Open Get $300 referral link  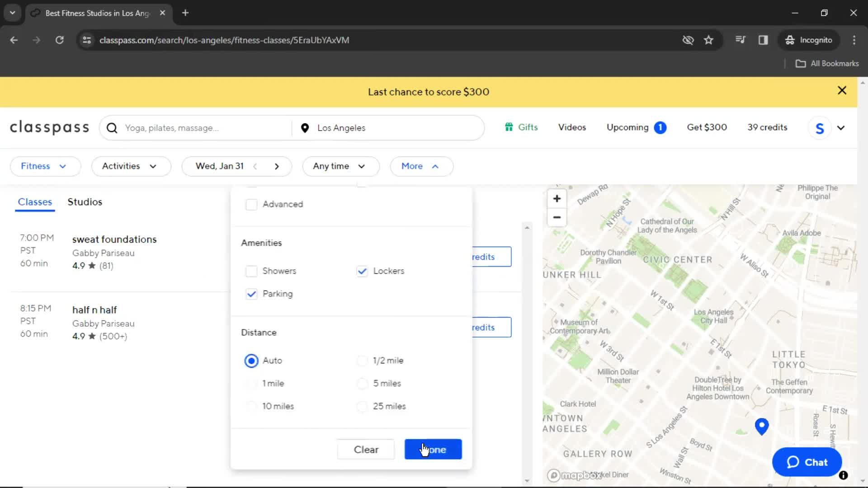point(707,127)
